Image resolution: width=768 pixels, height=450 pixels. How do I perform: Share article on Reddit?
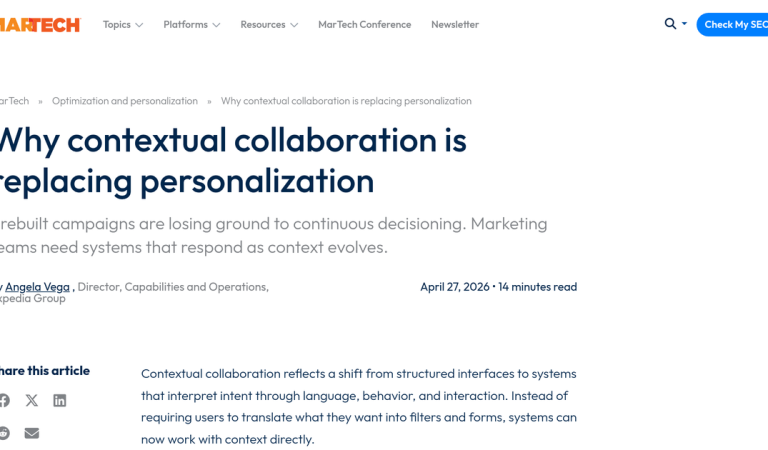click(4, 433)
